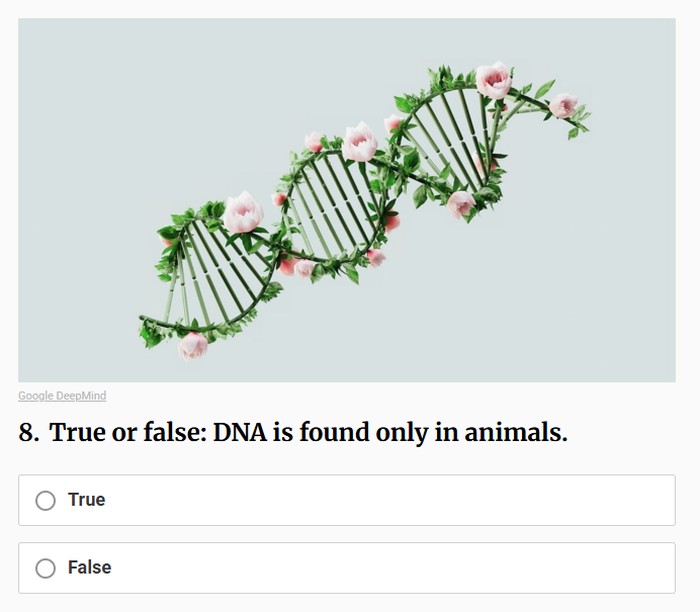Click the pink flower at the helix's center top
This screenshot has width=700, height=612.
tap(359, 142)
